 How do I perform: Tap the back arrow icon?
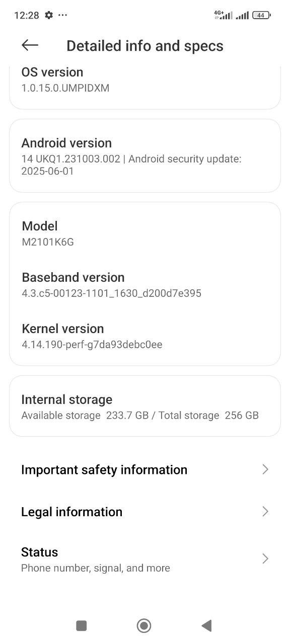[x=30, y=45]
